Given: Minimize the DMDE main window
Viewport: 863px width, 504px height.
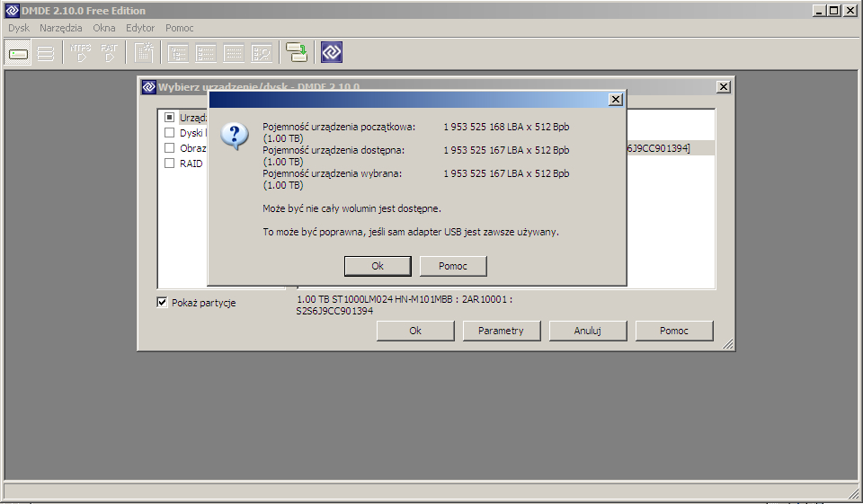Looking at the screenshot, I should 820,11.
